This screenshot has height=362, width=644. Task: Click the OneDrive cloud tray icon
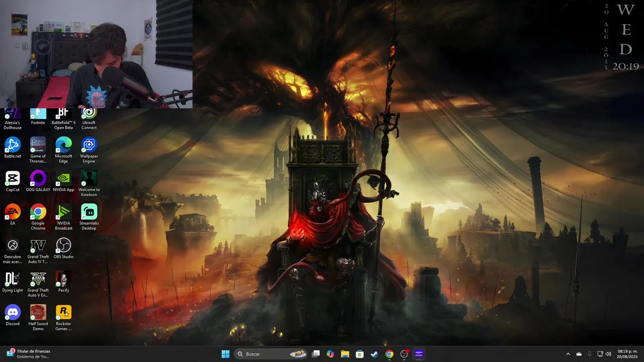pos(579,354)
